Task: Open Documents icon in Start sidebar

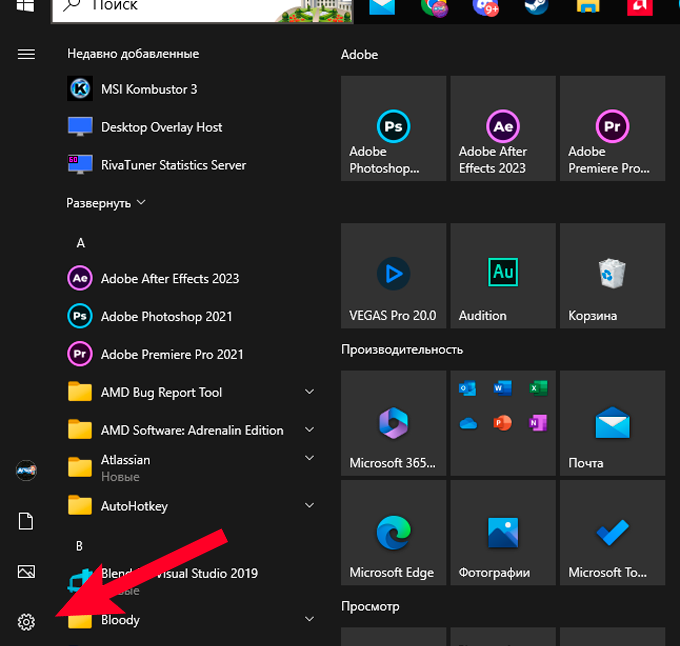Action: point(26,521)
